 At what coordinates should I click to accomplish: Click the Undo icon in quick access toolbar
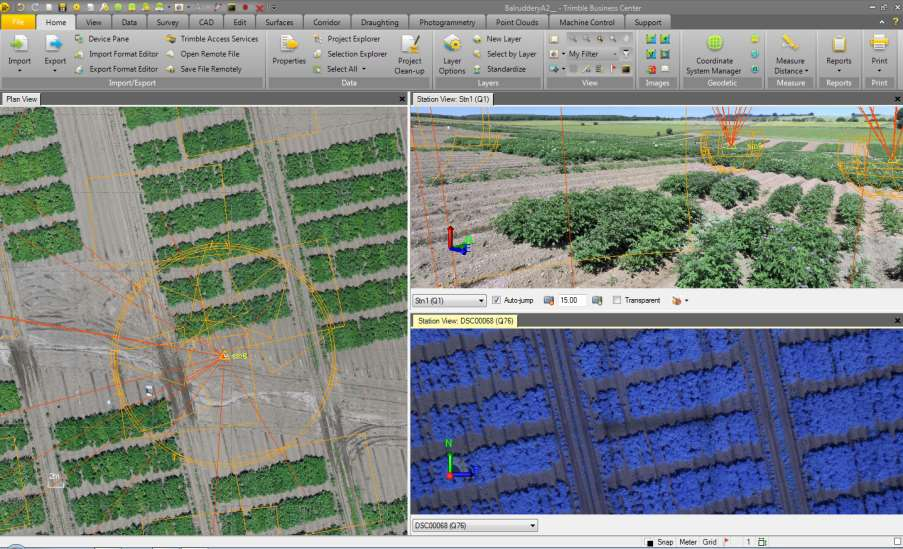click(21, 7)
